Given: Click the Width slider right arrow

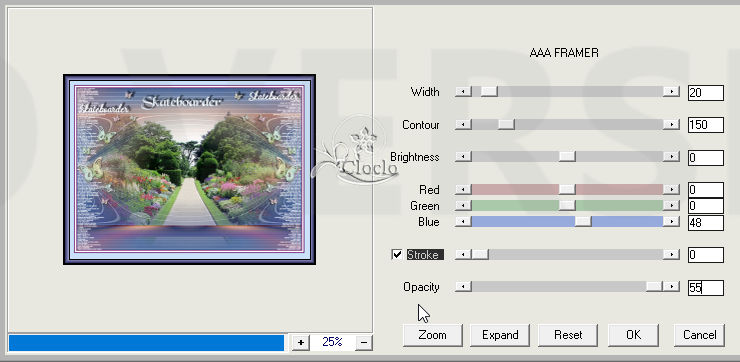Looking at the screenshot, I should tap(671, 92).
